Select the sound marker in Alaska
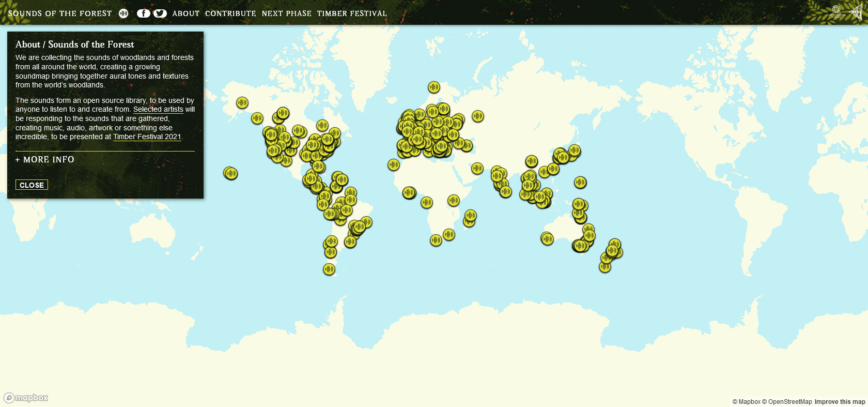868x407 pixels. coord(242,102)
